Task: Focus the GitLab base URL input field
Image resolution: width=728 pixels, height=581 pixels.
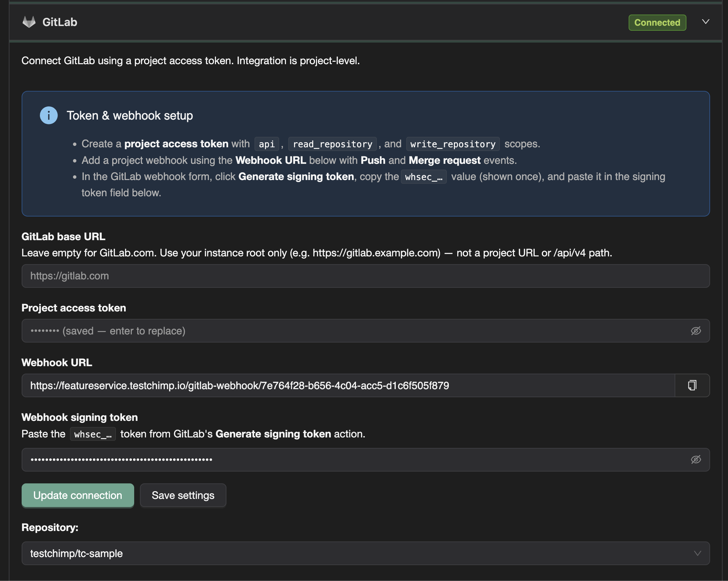Action: click(366, 276)
